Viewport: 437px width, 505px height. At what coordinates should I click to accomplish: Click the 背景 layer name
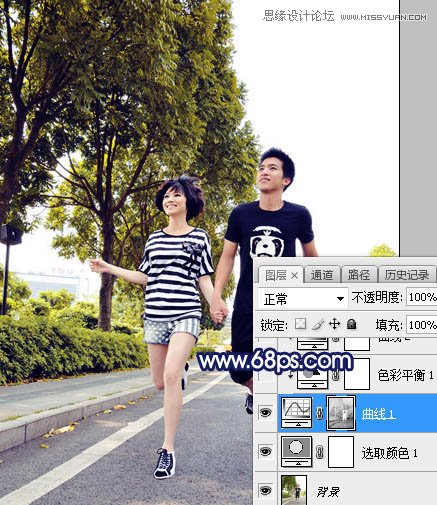click(x=328, y=492)
